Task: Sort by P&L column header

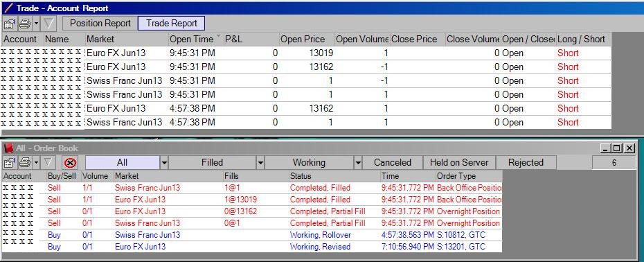Action: point(251,39)
